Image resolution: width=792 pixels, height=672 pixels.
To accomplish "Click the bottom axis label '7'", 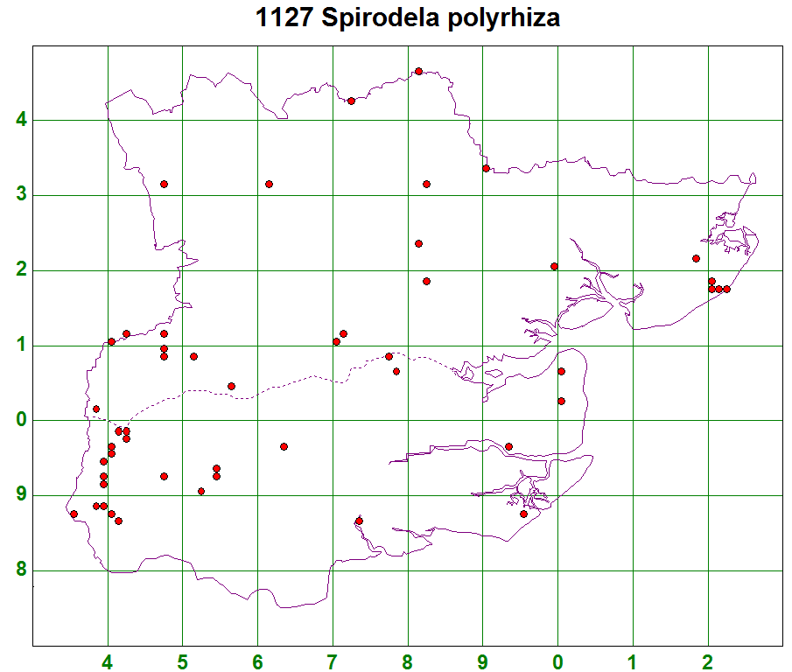I will (333, 661).
